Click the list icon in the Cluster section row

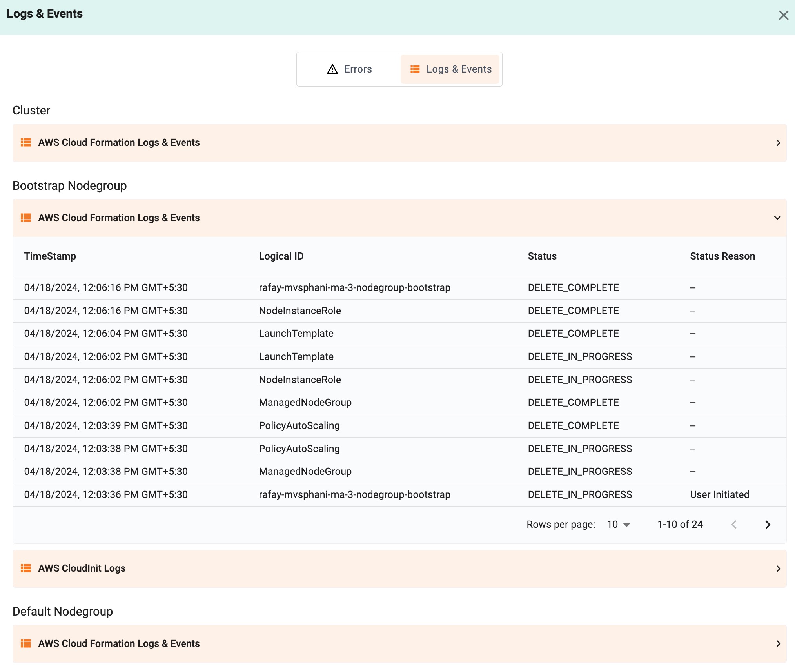pos(26,142)
